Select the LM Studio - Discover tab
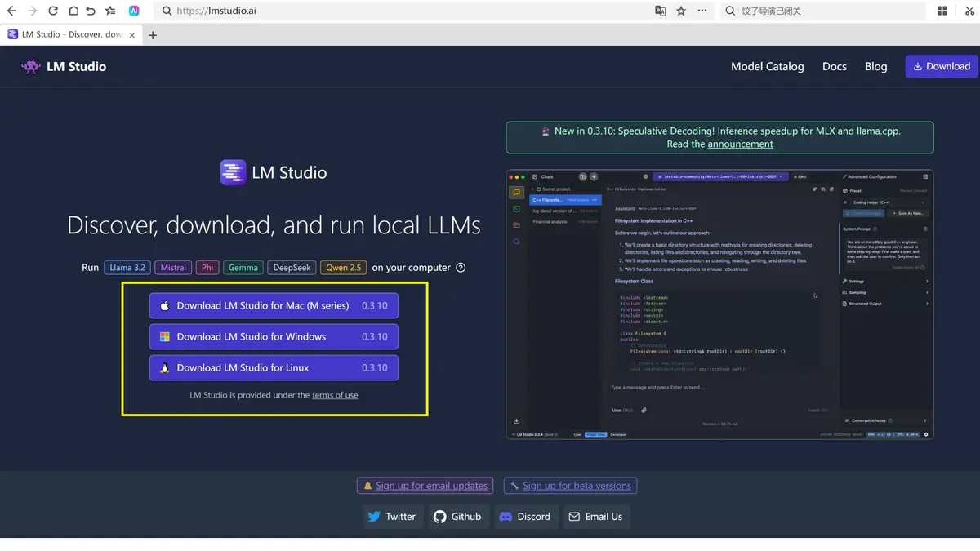 72,35
